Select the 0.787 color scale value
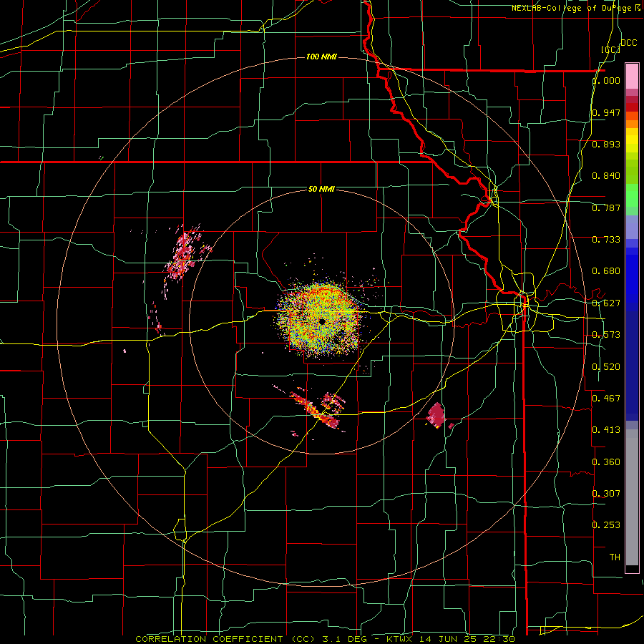This screenshot has width=644, height=644. click(x=606, y=208)
